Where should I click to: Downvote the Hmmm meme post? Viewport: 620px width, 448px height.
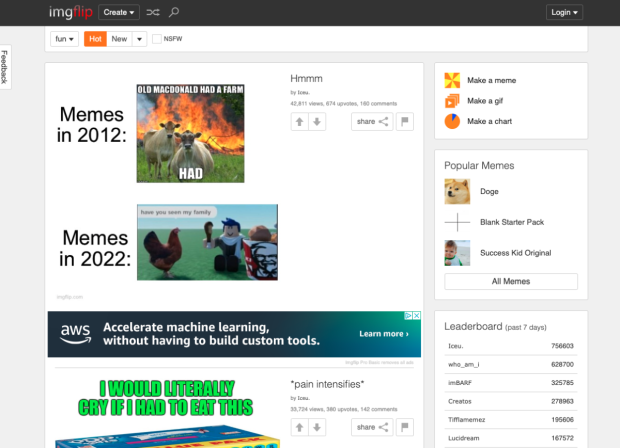click(x=317, y=121)
